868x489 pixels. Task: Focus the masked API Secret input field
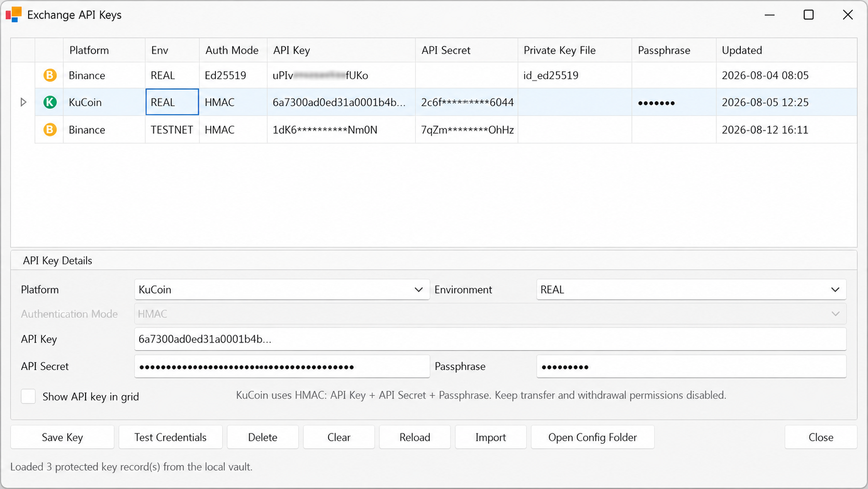[282, 366]
